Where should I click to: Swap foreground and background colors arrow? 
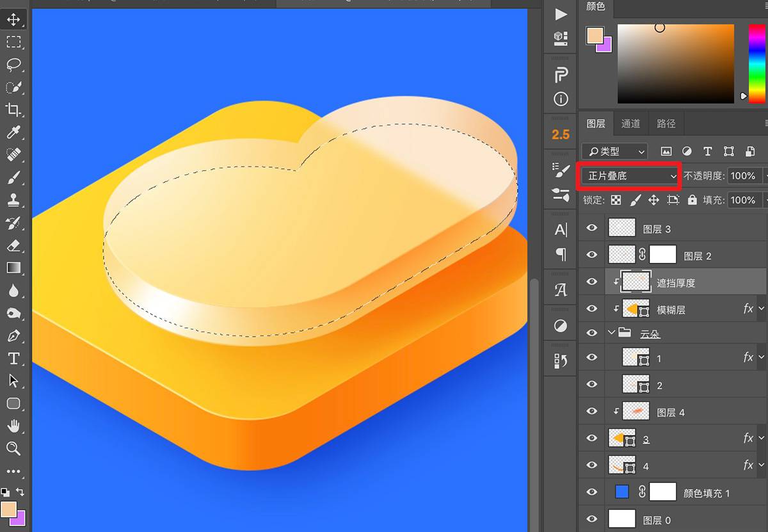[20, 492]
